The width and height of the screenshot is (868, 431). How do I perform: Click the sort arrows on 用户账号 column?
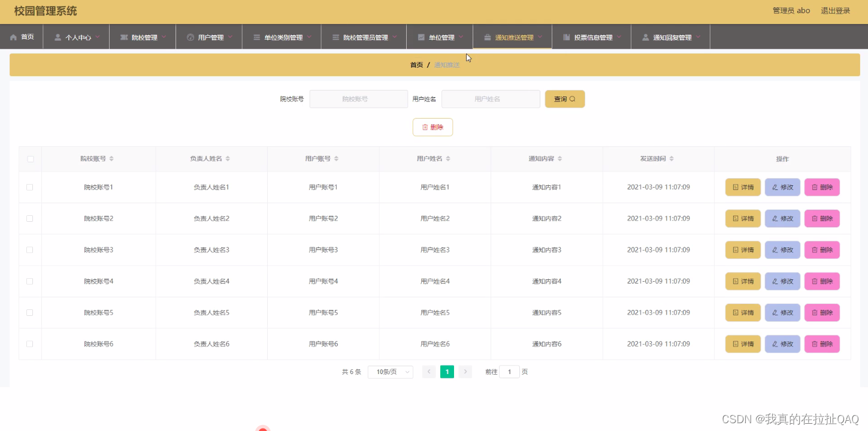336,159
